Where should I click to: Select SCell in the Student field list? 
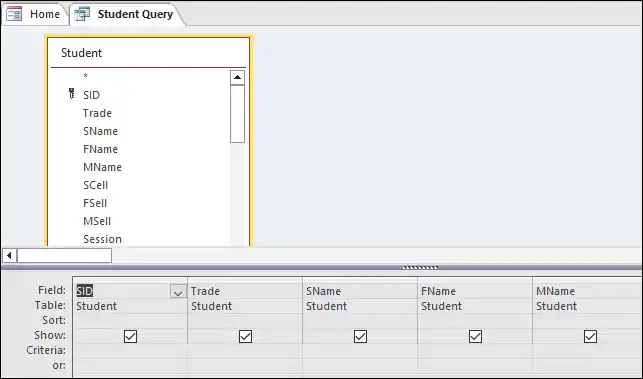[x=96, y=185]
